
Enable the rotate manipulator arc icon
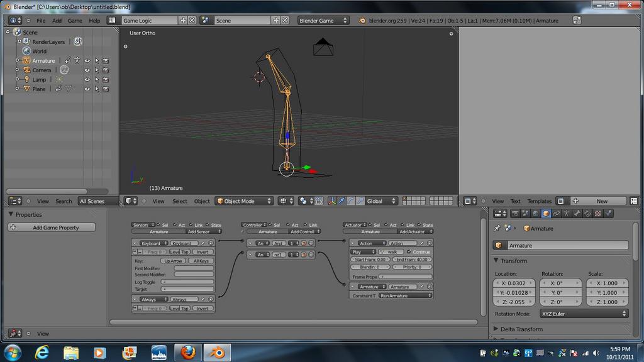tap(351, 201)
